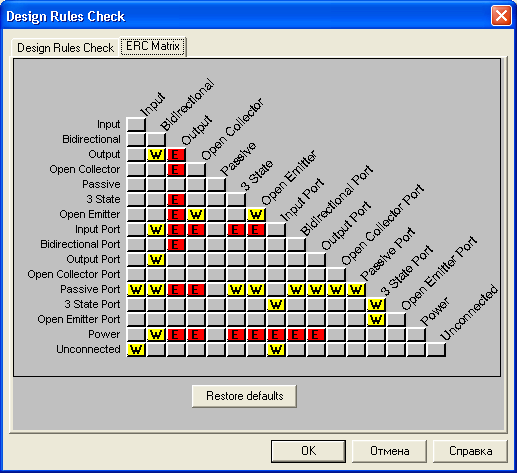Toggle W cell at 3 State Port row, Input Port column

coord(276,304)
